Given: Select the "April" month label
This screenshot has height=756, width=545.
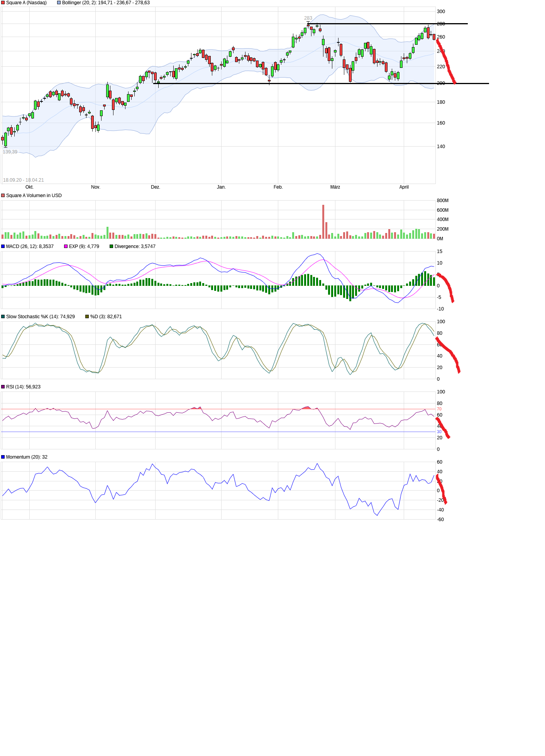Looking at the screenshot, I should pyautogui.click(x=404, y=187).
